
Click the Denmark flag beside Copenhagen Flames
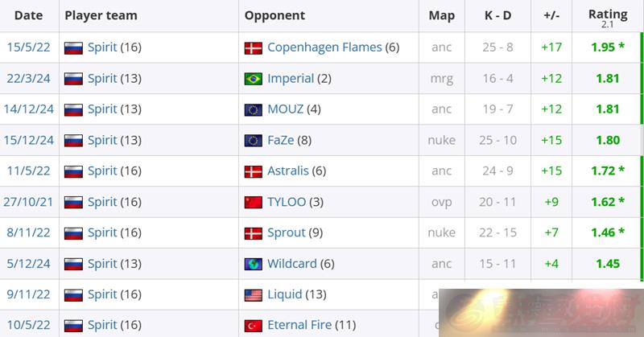click(x=253, y=48)
